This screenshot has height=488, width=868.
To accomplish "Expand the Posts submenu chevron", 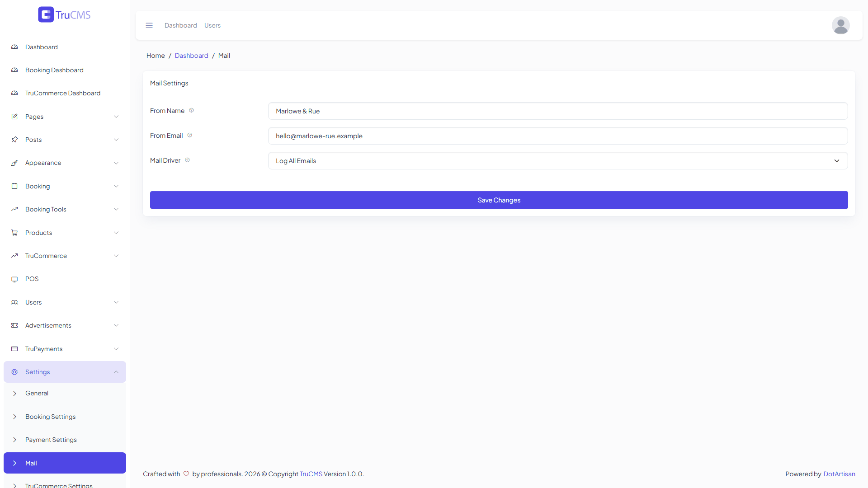I will [116, 140].
